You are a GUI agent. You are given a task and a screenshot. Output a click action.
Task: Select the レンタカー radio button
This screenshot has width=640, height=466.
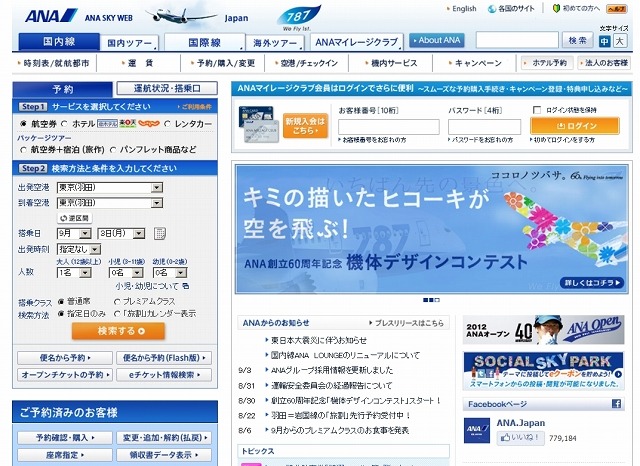pyautogui.click(x=167, y=124)
